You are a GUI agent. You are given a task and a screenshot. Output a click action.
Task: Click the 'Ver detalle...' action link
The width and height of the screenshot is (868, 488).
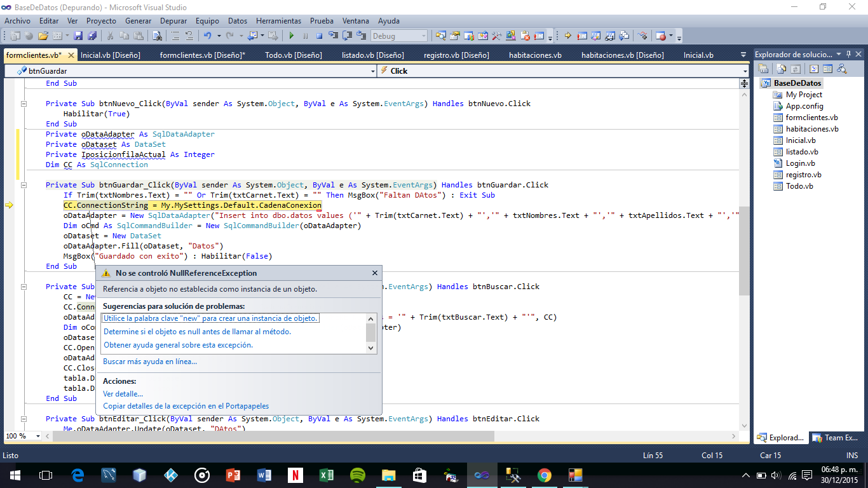123,394
